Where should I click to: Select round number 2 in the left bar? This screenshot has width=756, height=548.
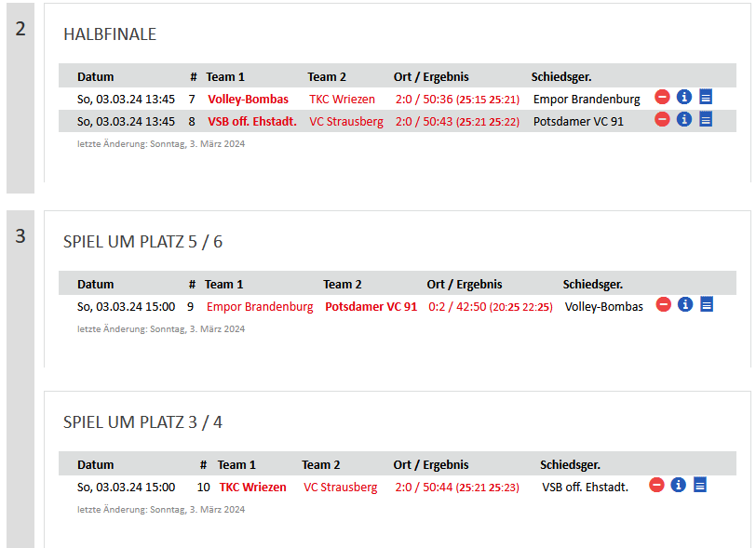pyautogui.click(x=20, y=29)
